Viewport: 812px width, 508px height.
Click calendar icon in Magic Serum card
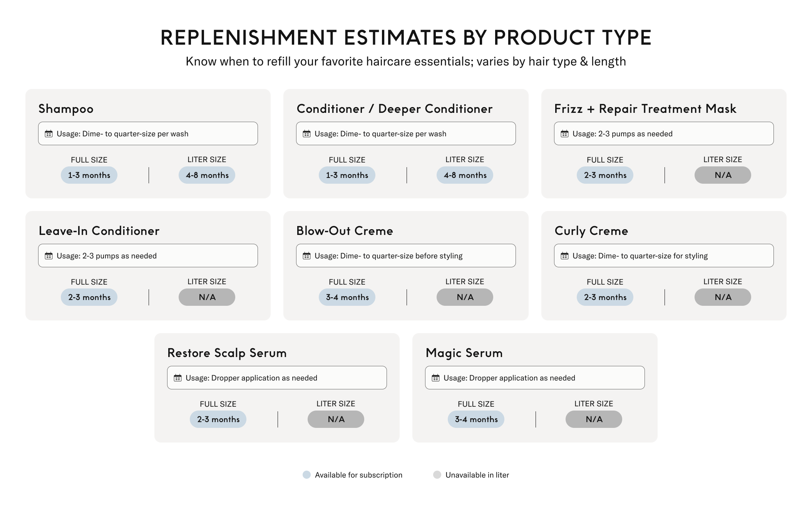coord(436,378)
